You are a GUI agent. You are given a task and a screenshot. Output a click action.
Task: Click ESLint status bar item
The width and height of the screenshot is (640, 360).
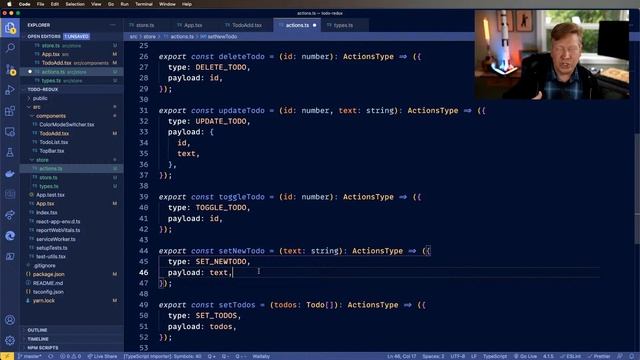(571, 356)
